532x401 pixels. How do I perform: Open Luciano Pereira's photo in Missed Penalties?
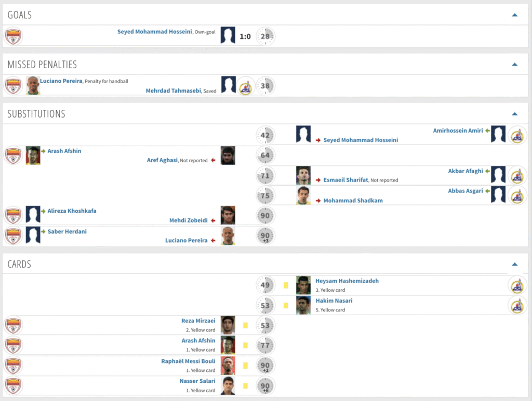click(33, 86)
